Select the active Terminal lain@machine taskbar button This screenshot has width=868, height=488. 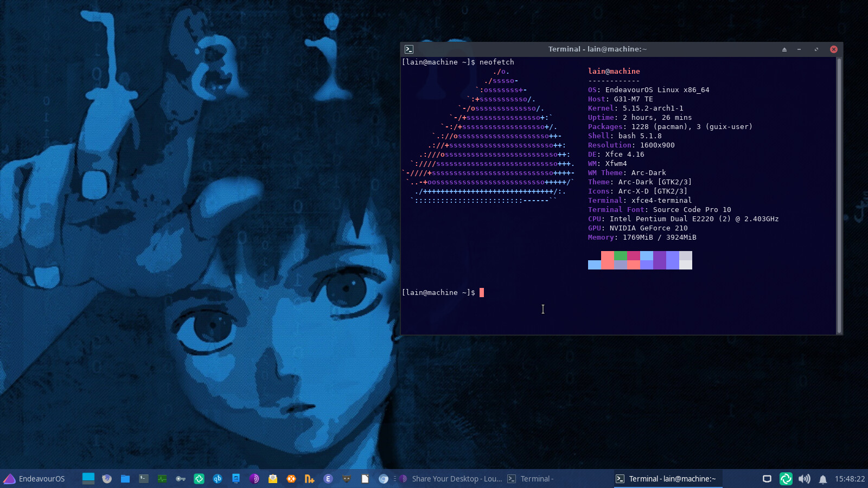[668, 479]
